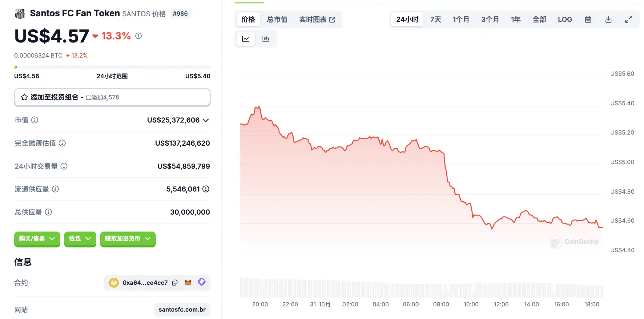Viewport: 644px width, 319px height.
Task: Toggle LOG scale on the chart
Action: click(565, 20)
